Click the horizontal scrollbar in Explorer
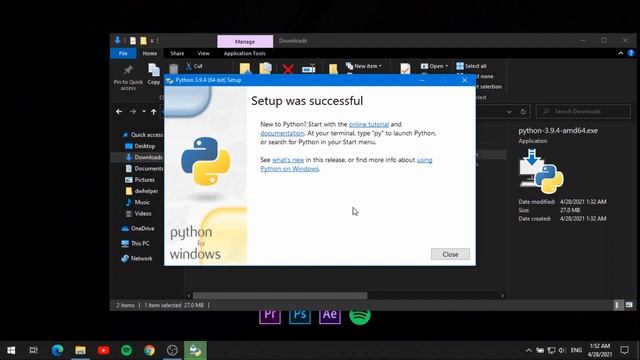 (x=280, y=296)
